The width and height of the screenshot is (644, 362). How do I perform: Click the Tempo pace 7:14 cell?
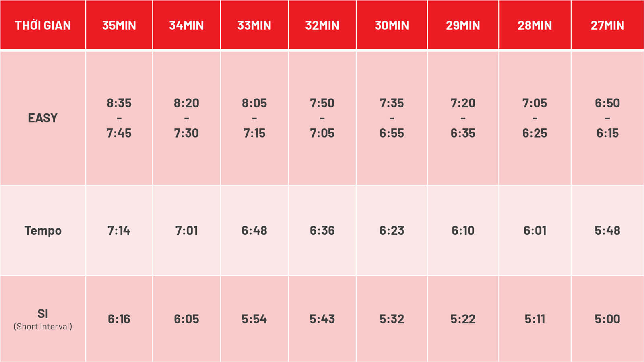pos(119,230)
